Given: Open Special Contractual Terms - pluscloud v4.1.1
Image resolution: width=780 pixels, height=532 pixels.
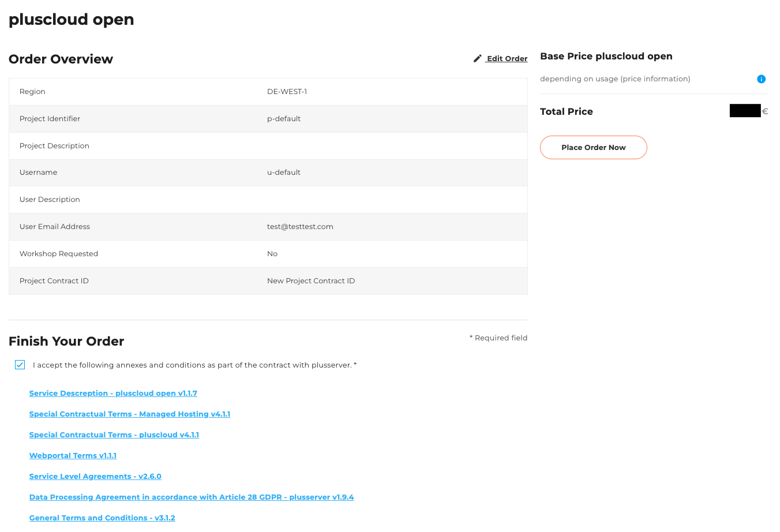Looking at the screenshot, I should (x=114, y=434).
